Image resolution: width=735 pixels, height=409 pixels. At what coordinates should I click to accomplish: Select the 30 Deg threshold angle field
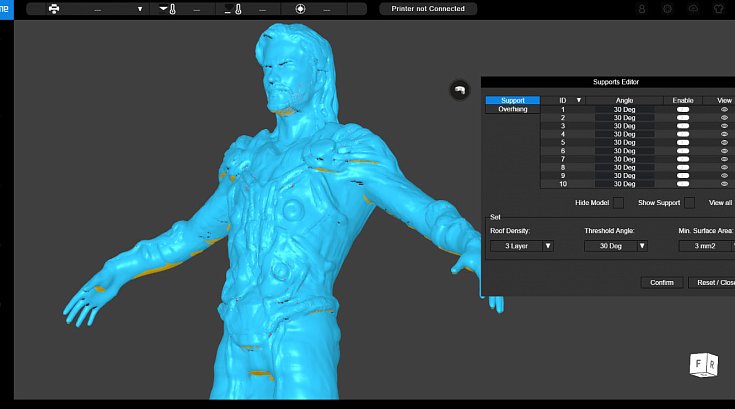pyautogui.click(x=610, y=246)
